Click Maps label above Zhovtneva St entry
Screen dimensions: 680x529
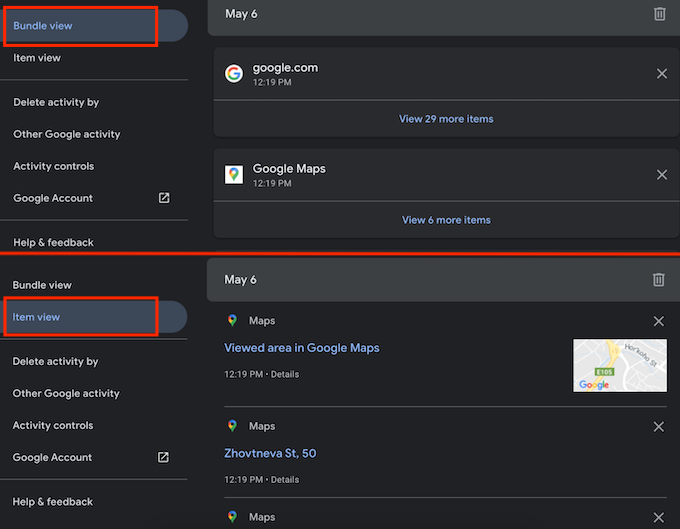[x=262, y=426]
